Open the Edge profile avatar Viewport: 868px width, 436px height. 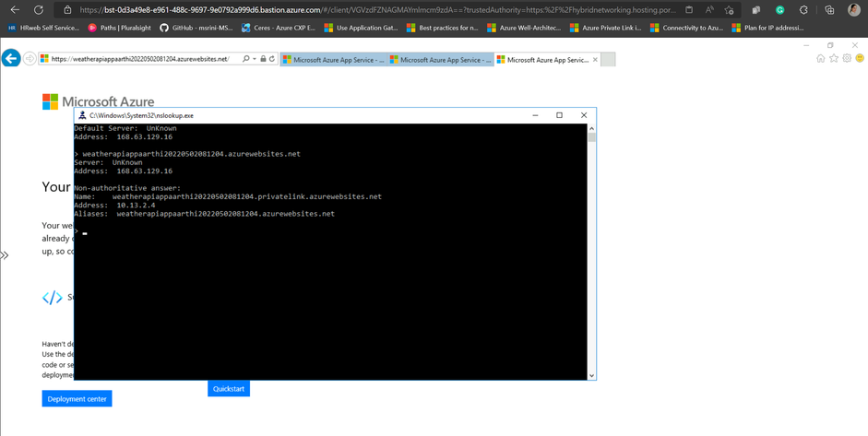853,10
